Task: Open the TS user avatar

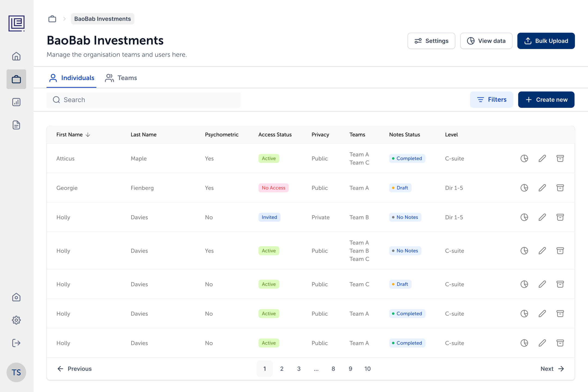Action: tap(16, 372)
